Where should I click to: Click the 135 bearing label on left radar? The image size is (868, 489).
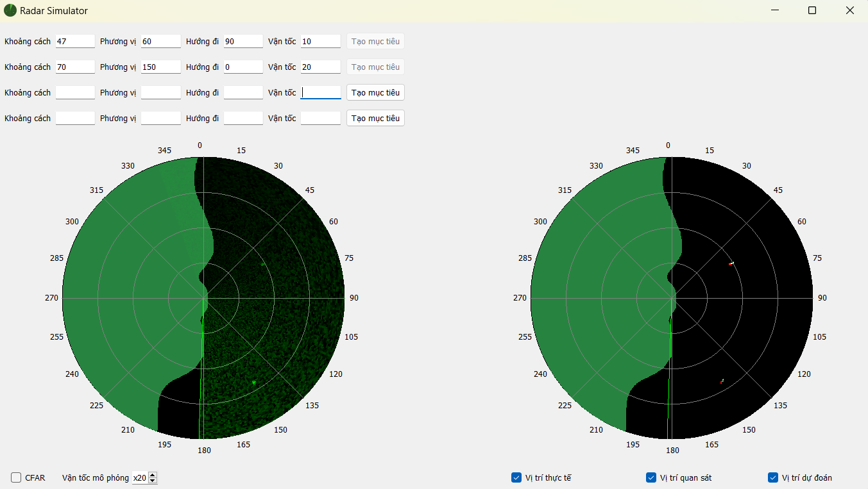(312, 405)
